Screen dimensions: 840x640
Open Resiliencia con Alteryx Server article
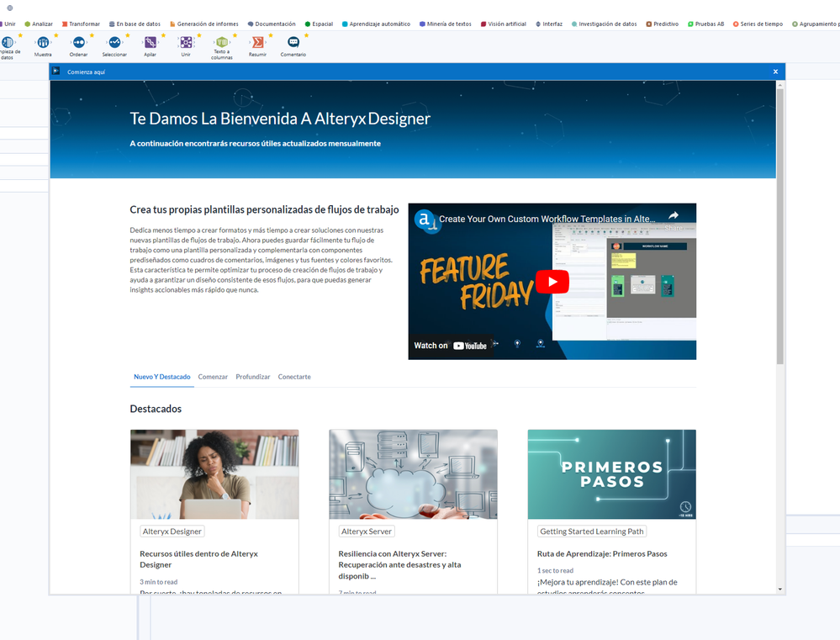399,565
